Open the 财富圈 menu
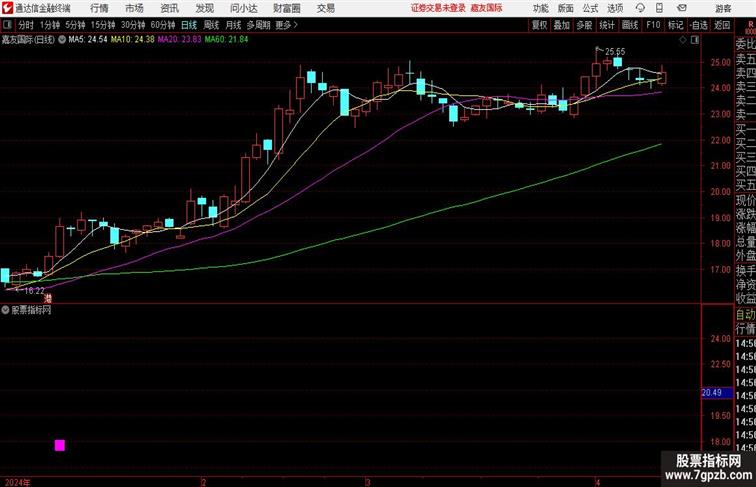Viewport: 756px width, 487px height. click(286, 8)
